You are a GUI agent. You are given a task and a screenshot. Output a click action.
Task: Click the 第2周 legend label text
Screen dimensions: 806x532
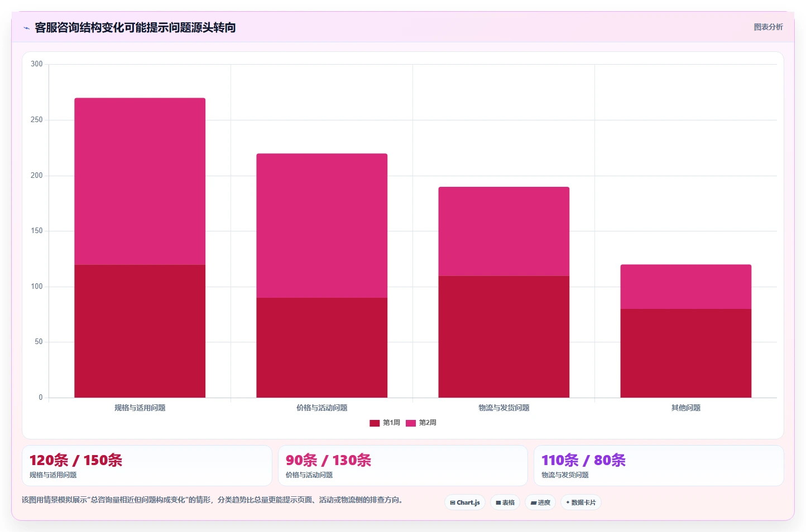coord(428,423)
